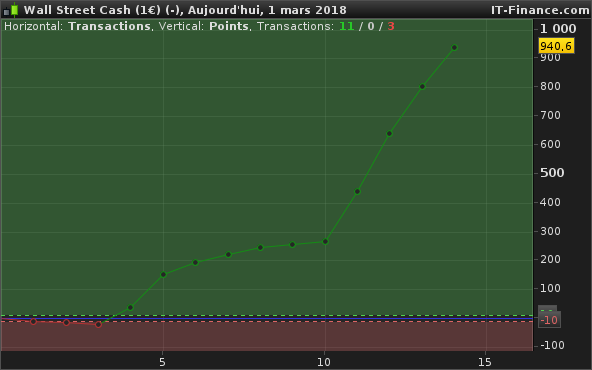592x370 pixels.
Task: Click the yellow 940,6 value label
Action: (x=556, y=46)
